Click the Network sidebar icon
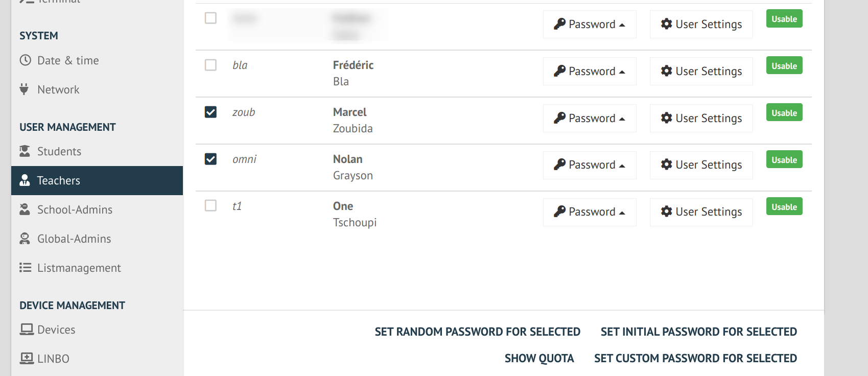This screenshot has height=376, width=868. 25,89
